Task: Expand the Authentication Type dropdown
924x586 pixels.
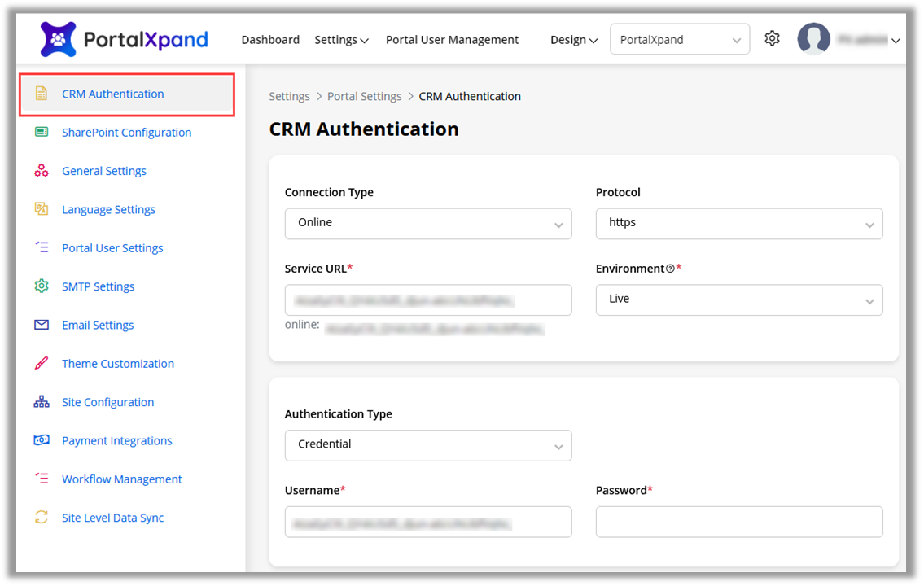Action: pos(428,445)
